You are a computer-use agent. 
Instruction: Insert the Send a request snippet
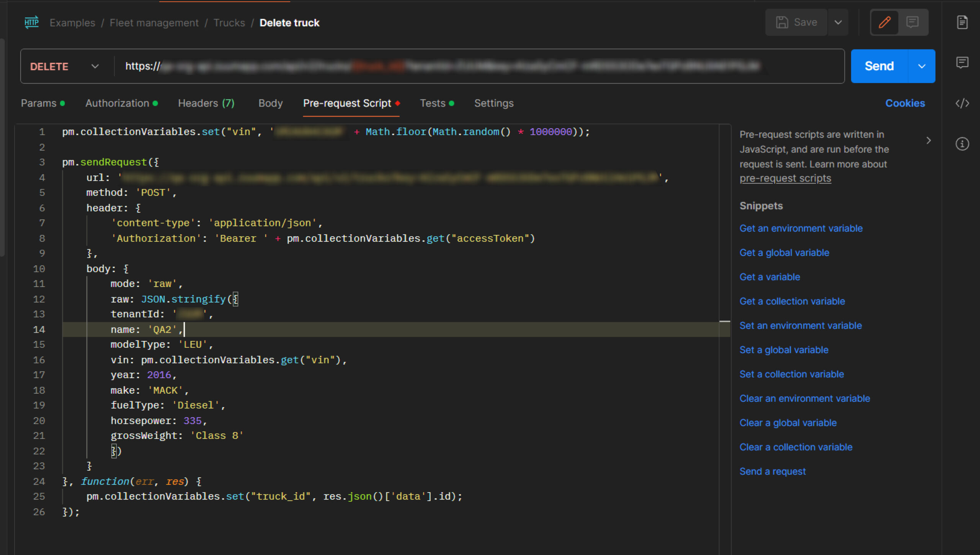(772, 471)
